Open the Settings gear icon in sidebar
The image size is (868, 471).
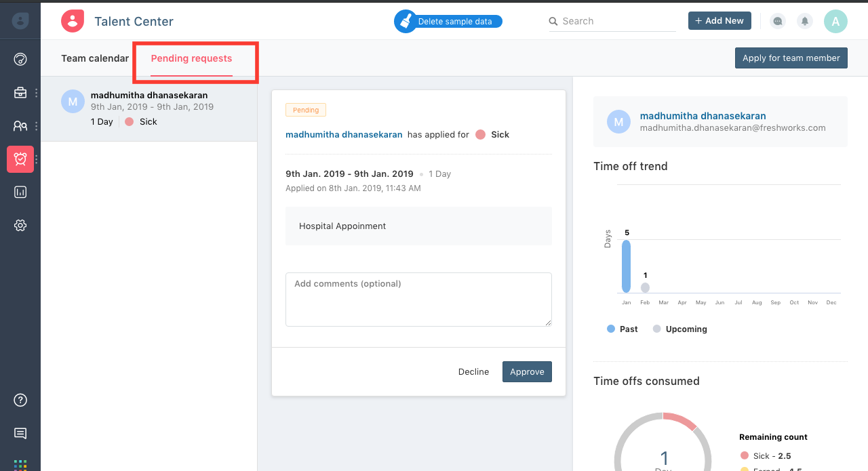coord(20,225)
